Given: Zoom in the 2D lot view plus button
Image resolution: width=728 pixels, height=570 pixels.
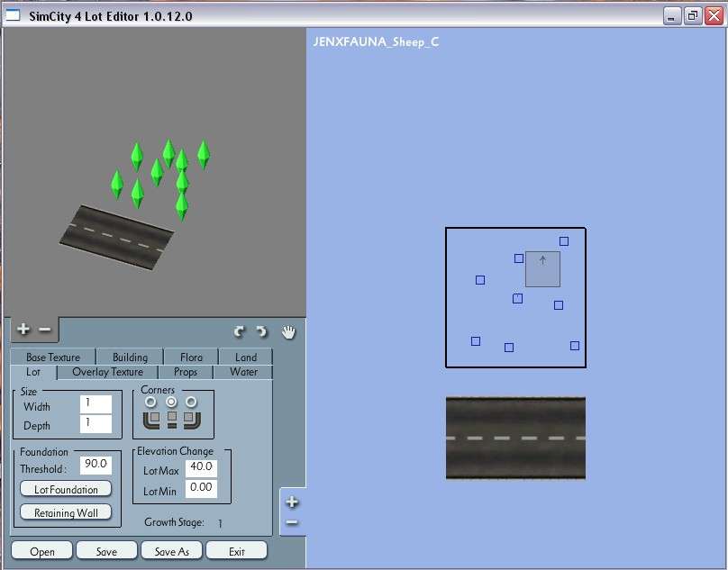Looking at the screenshot, I should [x=292, y=502].
